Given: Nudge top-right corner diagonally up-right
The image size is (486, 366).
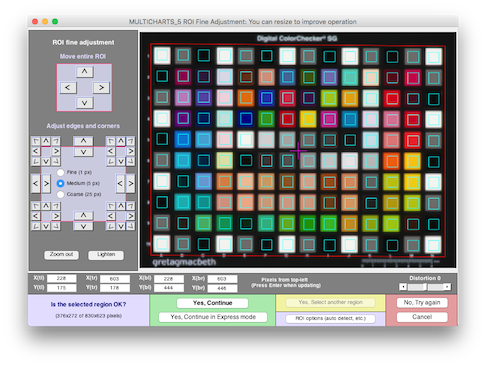Looking at the screenshot, I should (x=131, y=141).
